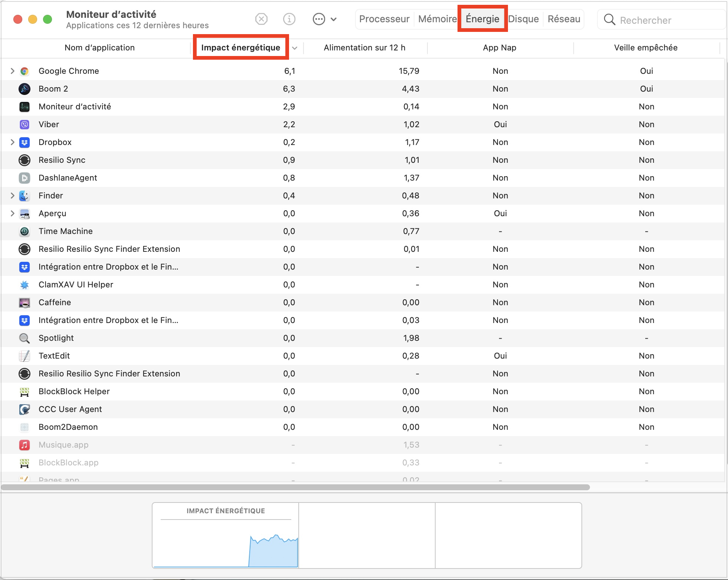Select the CCC User Agent row name

pyautogui.click(x=70, y=409)
